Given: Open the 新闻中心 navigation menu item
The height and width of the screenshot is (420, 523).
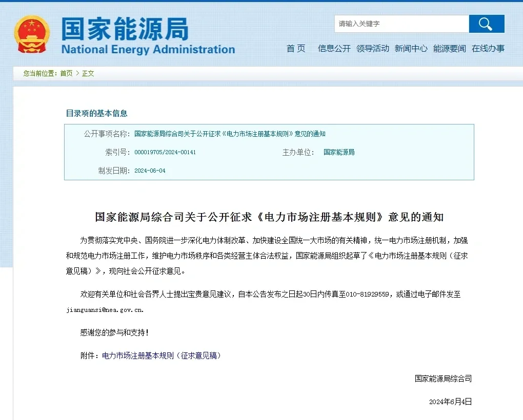Looking at the screenshot, I should (411, 49).
